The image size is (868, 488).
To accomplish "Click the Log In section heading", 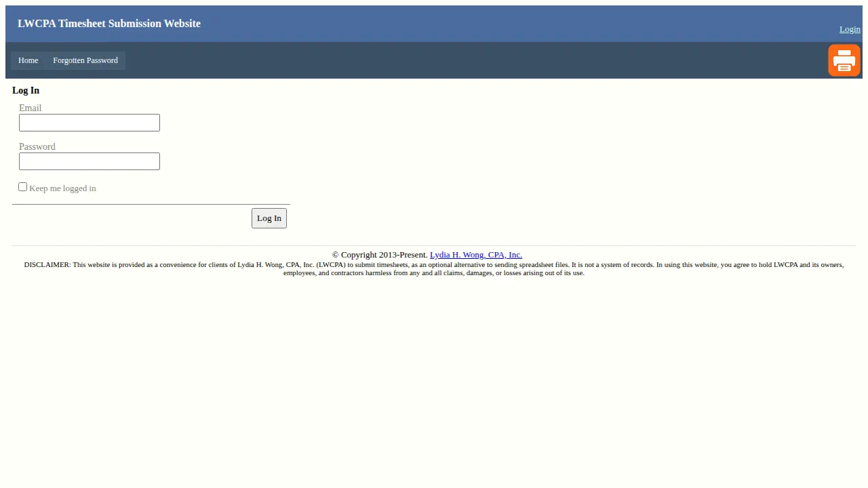I will click(26, 91).
